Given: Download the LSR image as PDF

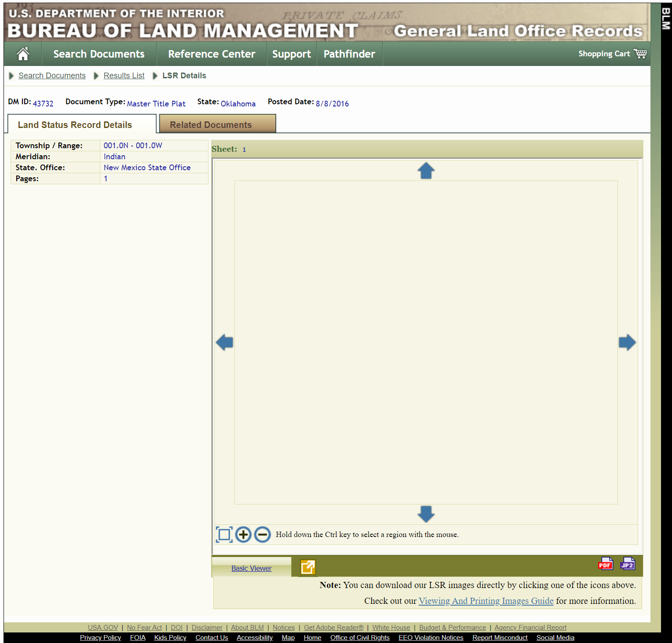Looking at the screenshot, I should click(x=605, y=564).
